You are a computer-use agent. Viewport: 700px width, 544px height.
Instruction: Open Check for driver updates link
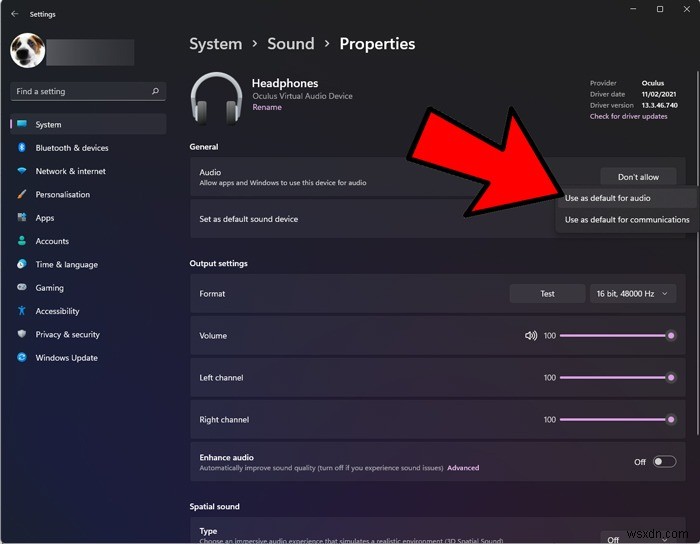[628, 117]
